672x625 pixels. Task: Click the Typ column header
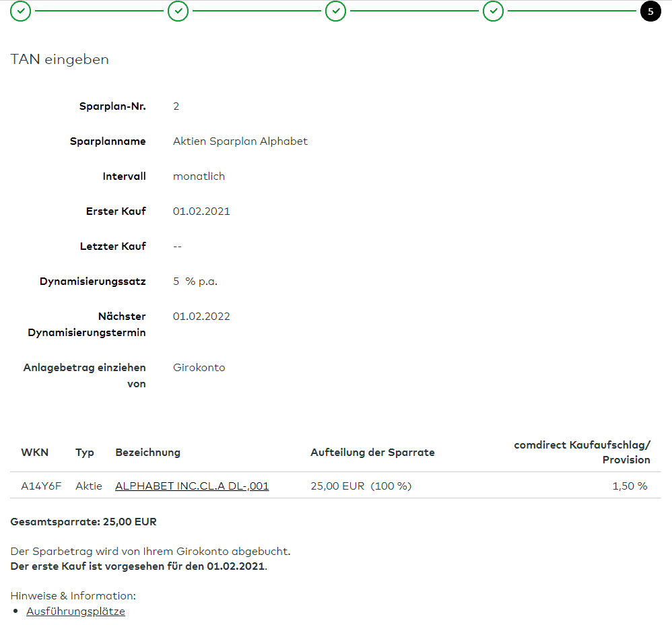(x=85, y=453)
